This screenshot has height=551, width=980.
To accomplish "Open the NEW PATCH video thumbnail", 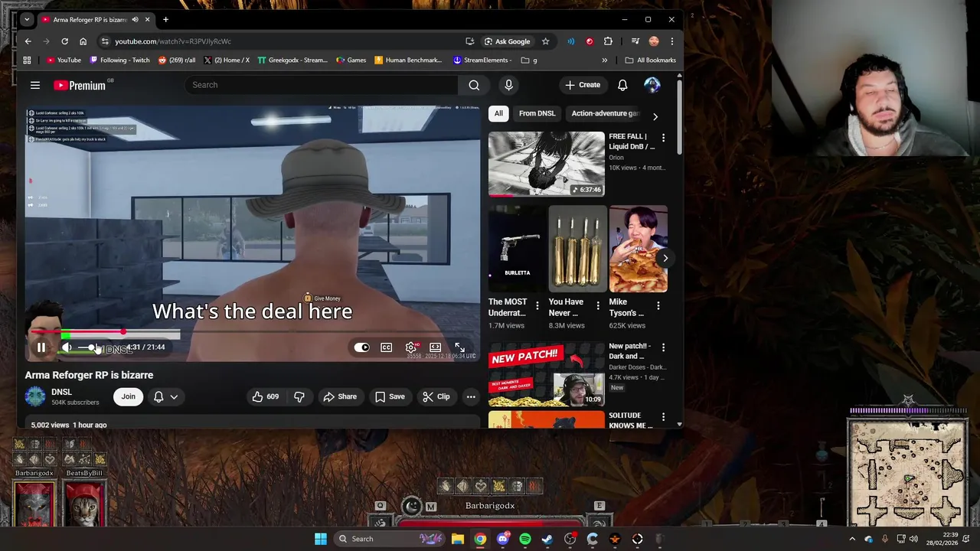I will [x=547, y=375].
